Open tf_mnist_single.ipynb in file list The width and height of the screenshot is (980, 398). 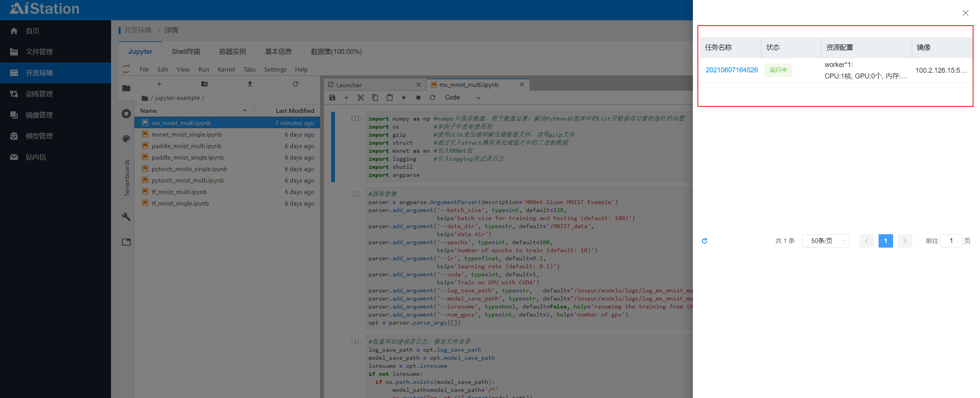[180, 203]
